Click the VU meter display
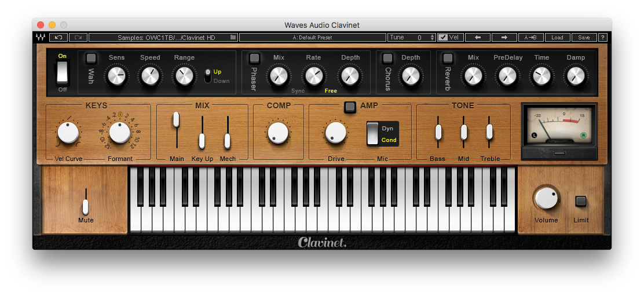This screenshot has width=644, height=296. [x=559, y=125]
